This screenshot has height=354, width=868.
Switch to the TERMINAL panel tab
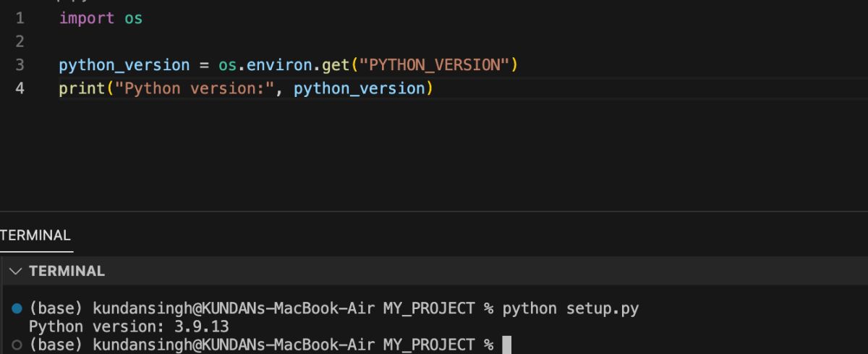[x=35, y=235]
